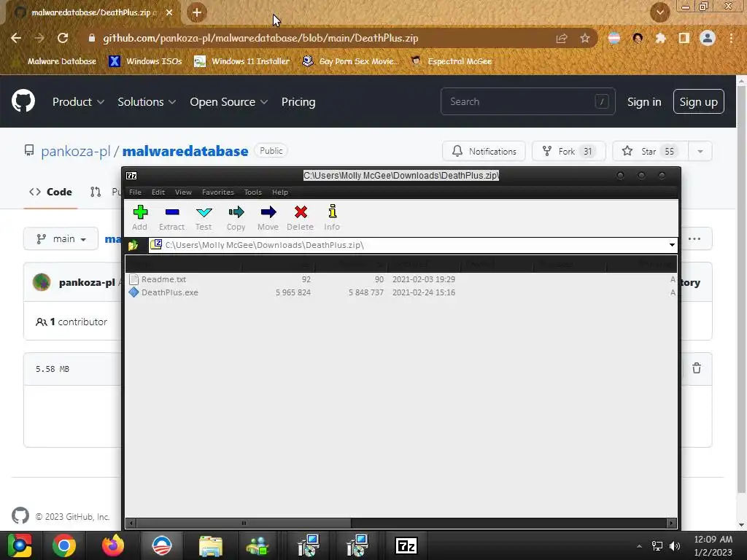Click the Sign in link
The image size is (747, 560).
(x=644, y=102)
